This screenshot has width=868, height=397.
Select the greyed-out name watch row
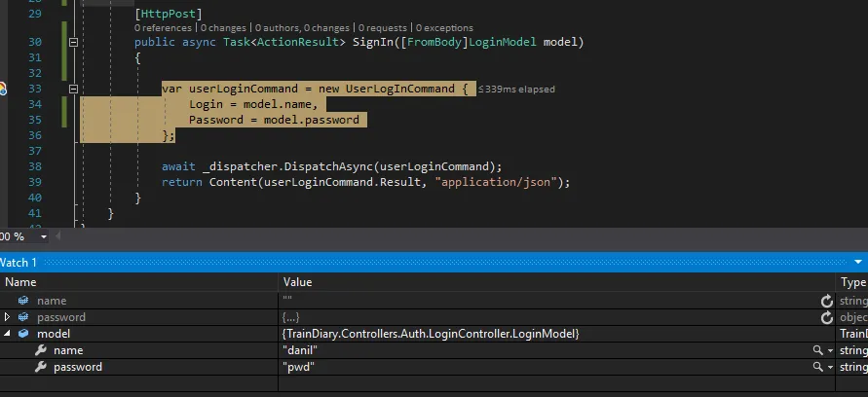click(434, 301)
